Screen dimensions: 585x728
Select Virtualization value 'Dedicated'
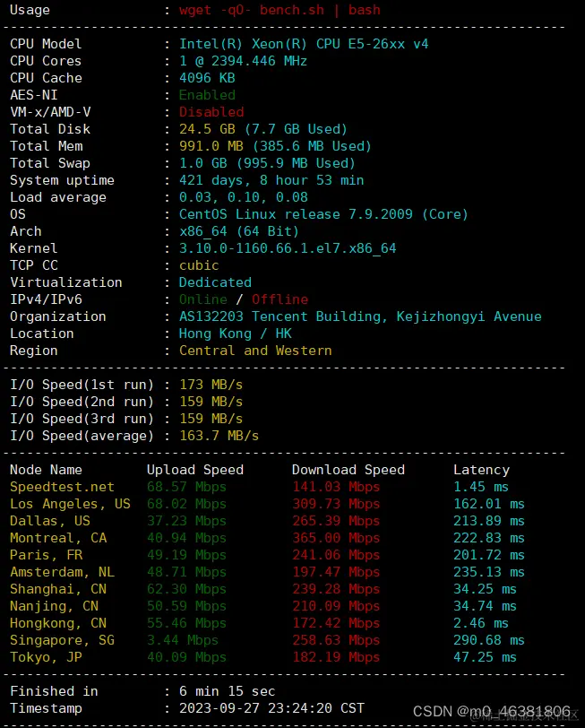point(215,282)
